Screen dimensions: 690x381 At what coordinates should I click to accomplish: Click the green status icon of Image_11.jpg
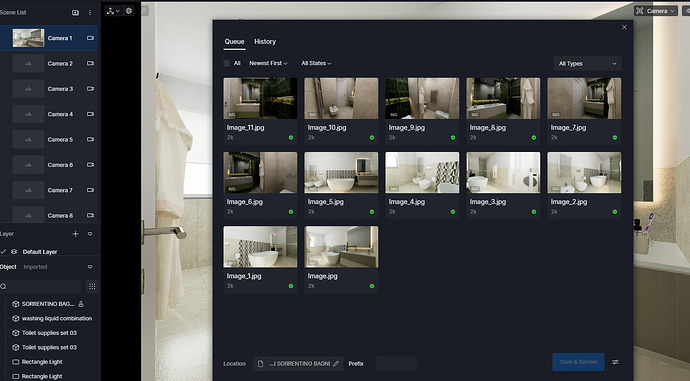291,138
